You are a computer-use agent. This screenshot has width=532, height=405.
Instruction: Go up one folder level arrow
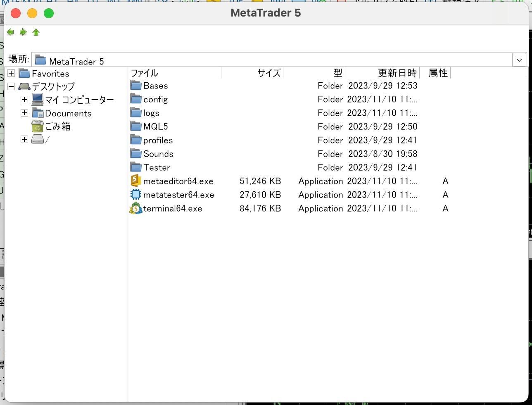[36, 32]
